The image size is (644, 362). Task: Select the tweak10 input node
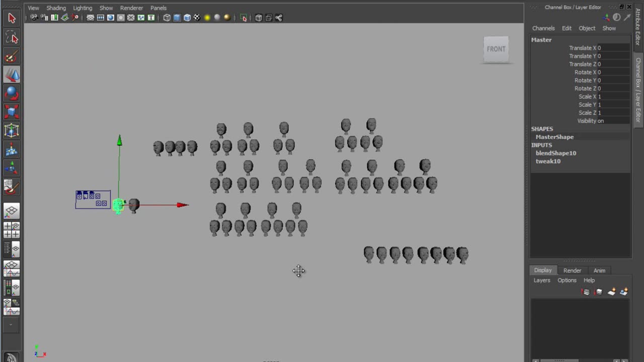pos(548,161)
